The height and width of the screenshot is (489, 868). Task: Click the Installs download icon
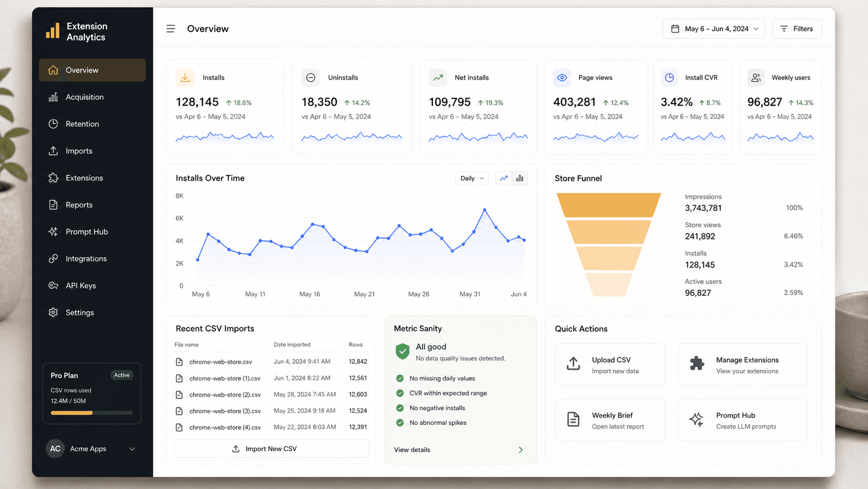[185, 77]
